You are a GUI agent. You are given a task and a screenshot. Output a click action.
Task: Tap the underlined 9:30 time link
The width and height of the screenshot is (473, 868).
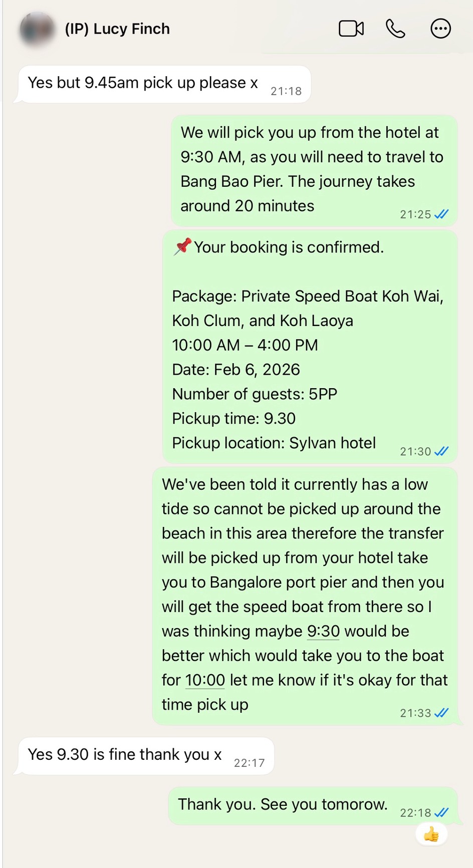323,631
